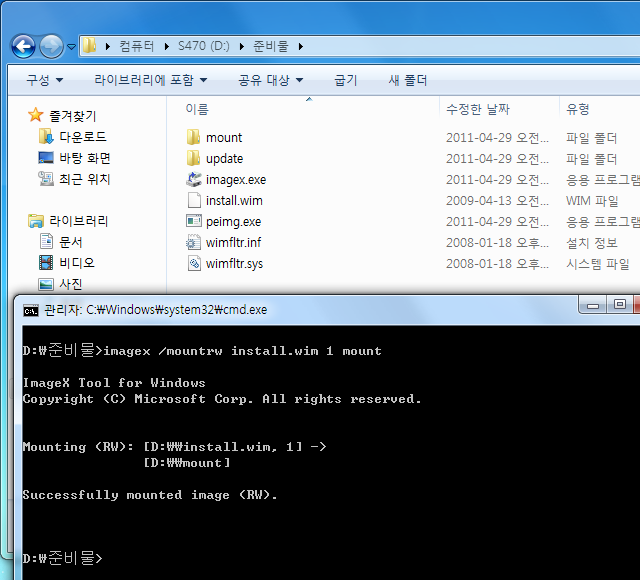Click the peimg.exe application icon
This screenshot has height=580, width=640.
[x=194, y=221]
